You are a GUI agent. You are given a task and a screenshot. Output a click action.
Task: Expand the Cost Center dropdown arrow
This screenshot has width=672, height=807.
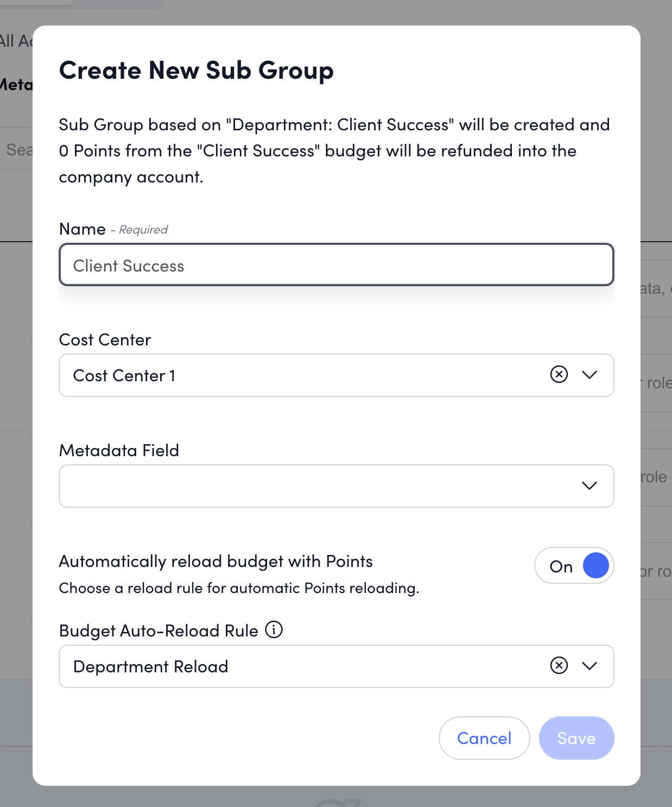589,375
